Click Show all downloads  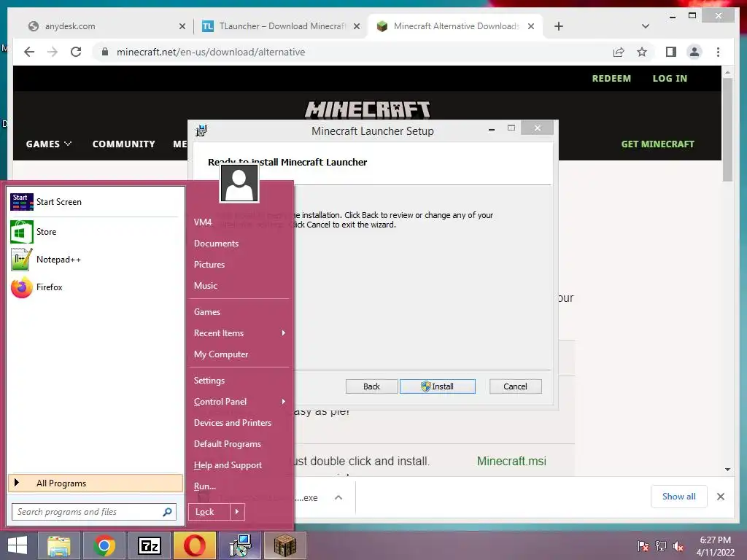point(679,497)
